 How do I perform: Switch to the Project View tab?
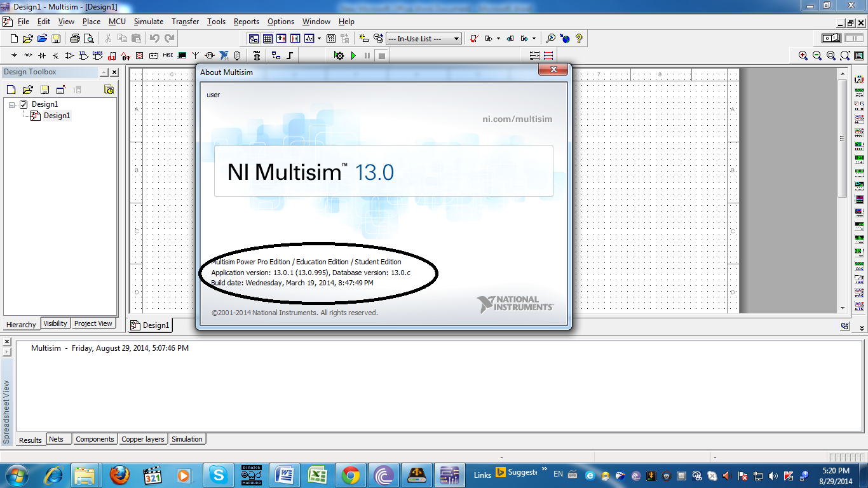click(93, 323)
